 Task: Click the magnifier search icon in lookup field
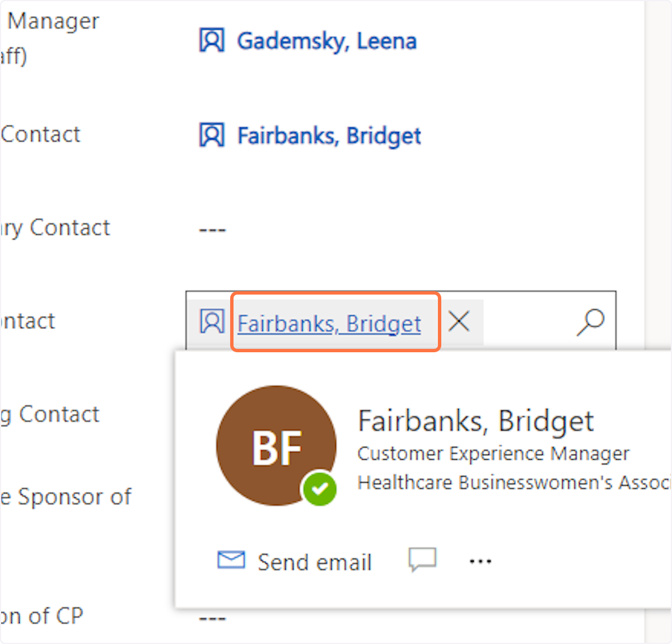coord(590,322)
